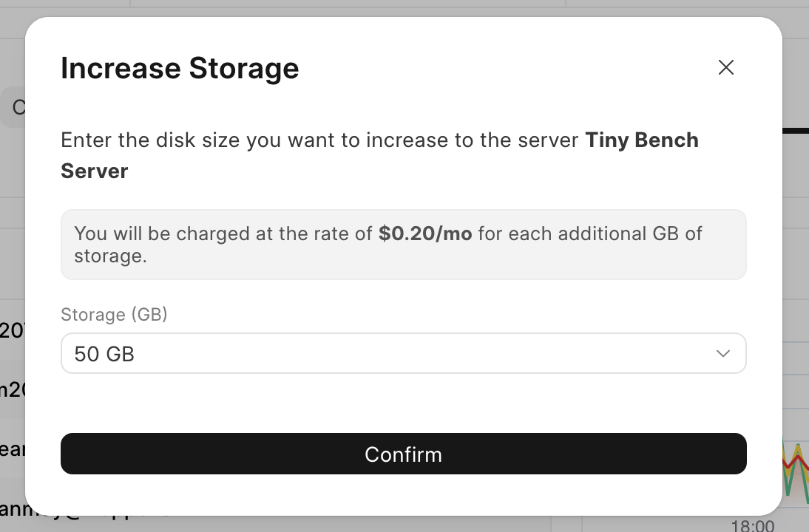Open the Storage (GB) dropdown
The height and width of the screenshot is (532, 809).
(403, 354)
